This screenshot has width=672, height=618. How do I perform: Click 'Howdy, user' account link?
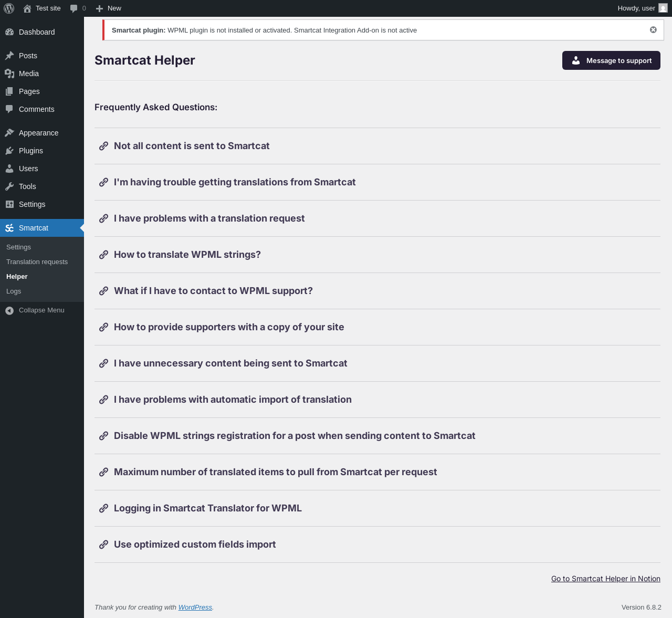[642, 8]
